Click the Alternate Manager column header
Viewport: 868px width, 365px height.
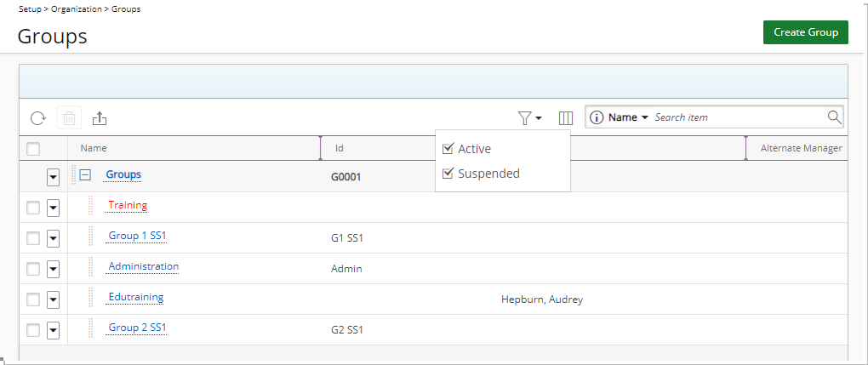pyautogui.click(x=801, y=148)
